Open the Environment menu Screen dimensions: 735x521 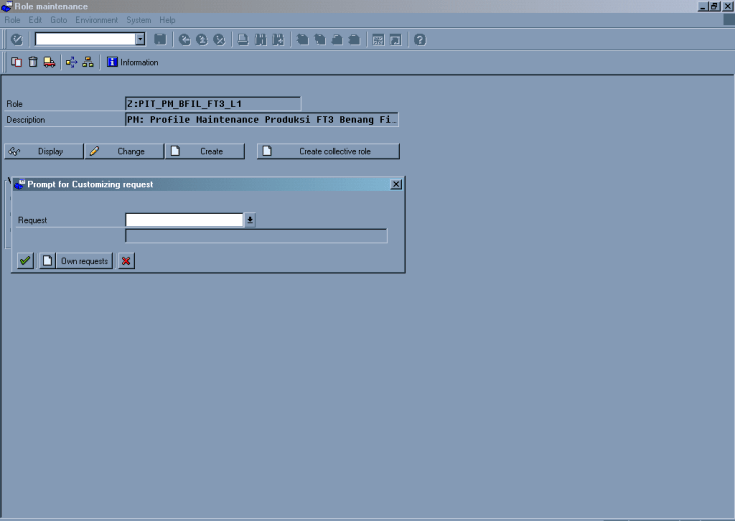96,20
